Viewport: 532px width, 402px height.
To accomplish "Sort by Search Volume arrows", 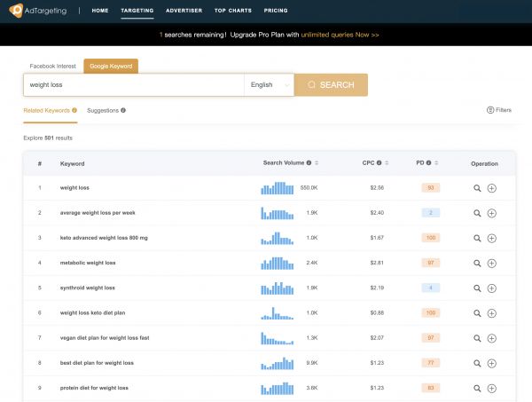I will coord(317,162).
